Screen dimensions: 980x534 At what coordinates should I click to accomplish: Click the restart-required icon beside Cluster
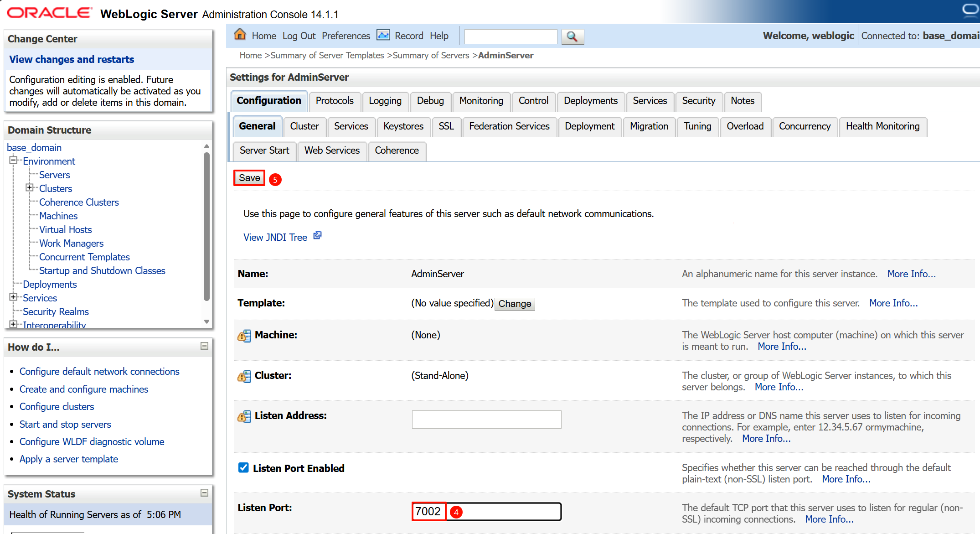pyautogui.click(x=244, y=376)
